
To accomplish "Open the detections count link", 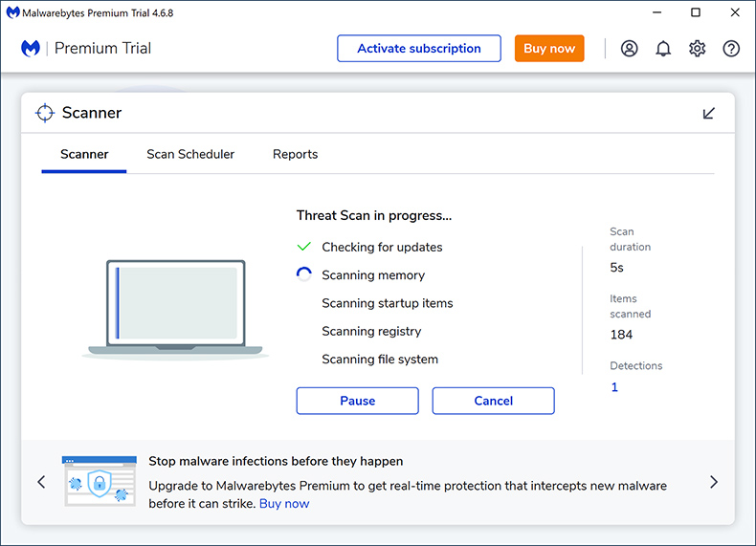I will (x=614, y=387).
